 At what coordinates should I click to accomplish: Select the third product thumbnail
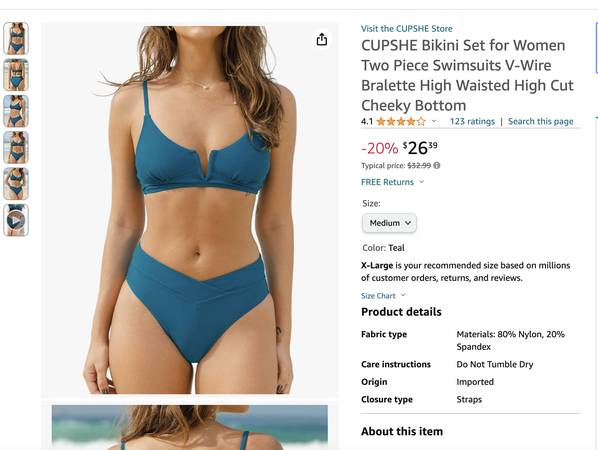16,111
